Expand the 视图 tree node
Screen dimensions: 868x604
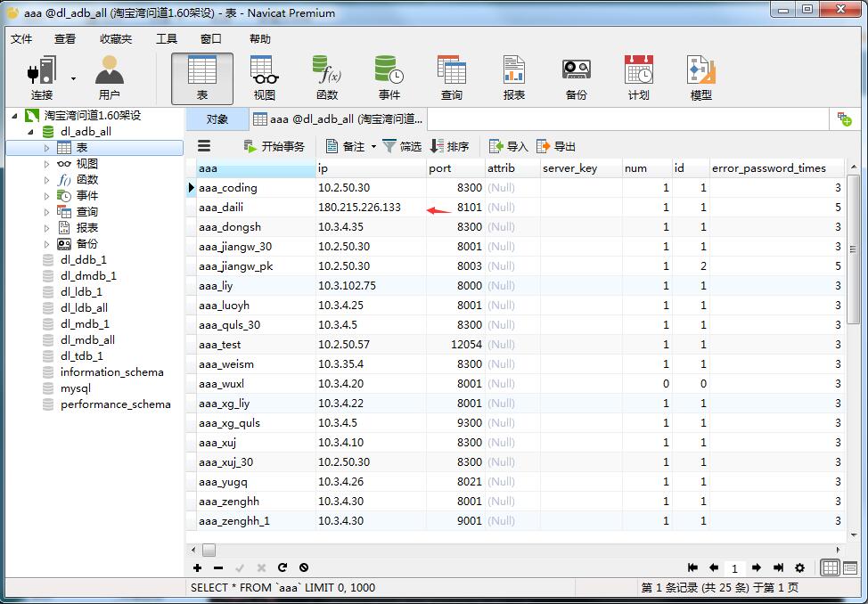(46, 164)
